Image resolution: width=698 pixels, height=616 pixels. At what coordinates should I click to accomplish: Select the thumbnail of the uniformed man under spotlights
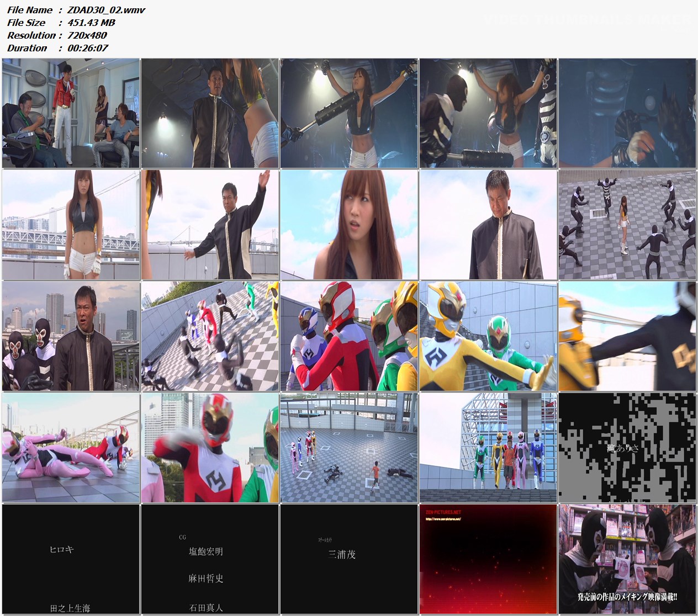pos(210,113)
